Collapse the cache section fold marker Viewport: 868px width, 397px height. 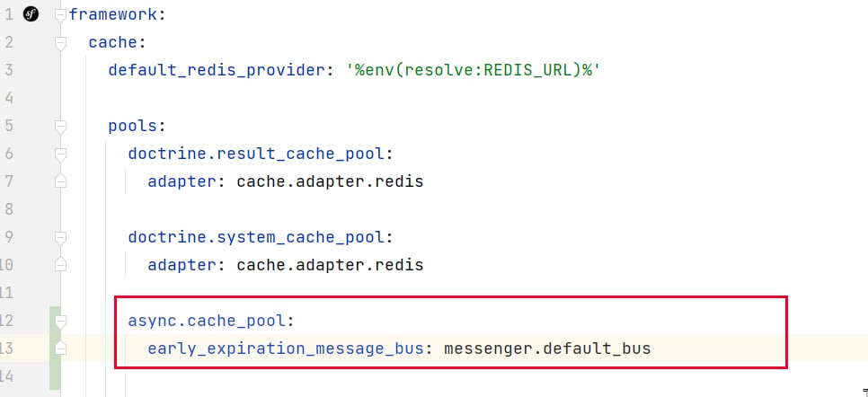tap(60, 43)
